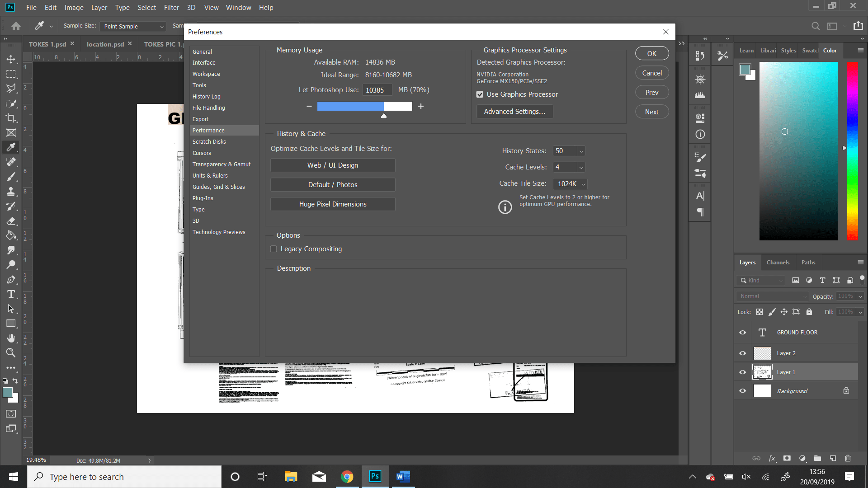
Task: Open the Add layer style (fx) menu
Action: click(x=772, y=458)
